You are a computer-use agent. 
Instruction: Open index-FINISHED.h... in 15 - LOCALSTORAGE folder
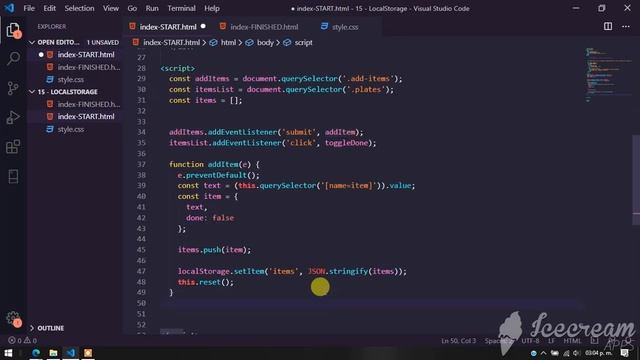[x=75, y=104]
